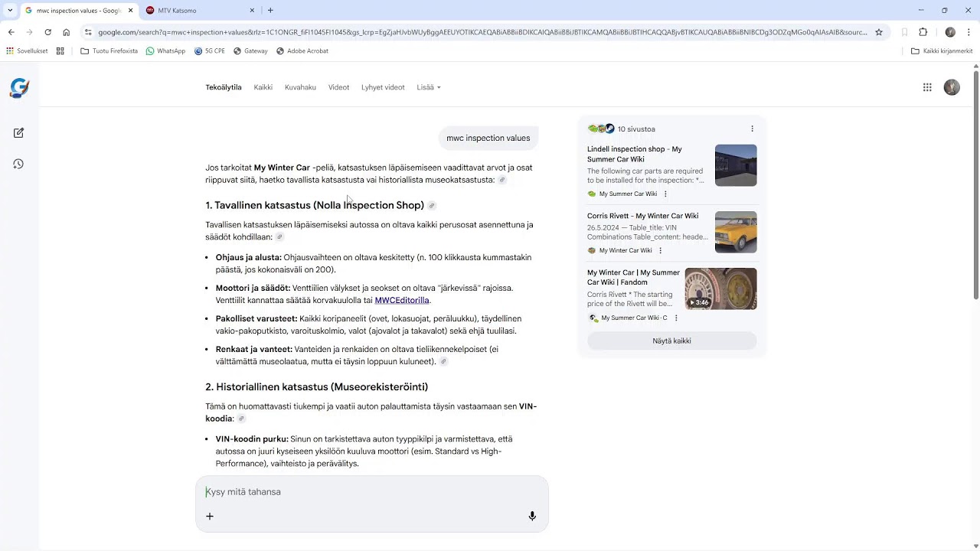
Task: Click the Google logo
Action: pyautogui.click(x=19, y=87)
